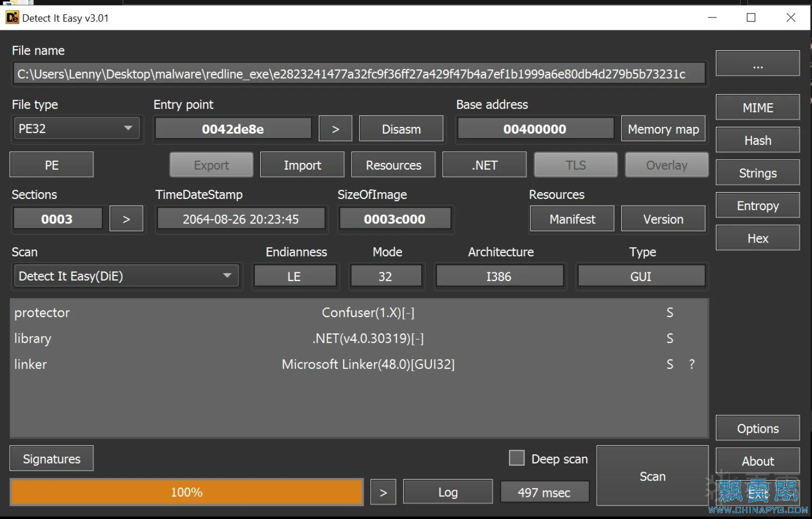The height and width of the screenshot is (519, 812).
Task: Open the Version resource
Action: pyautogui.click(x=663, y=219)
